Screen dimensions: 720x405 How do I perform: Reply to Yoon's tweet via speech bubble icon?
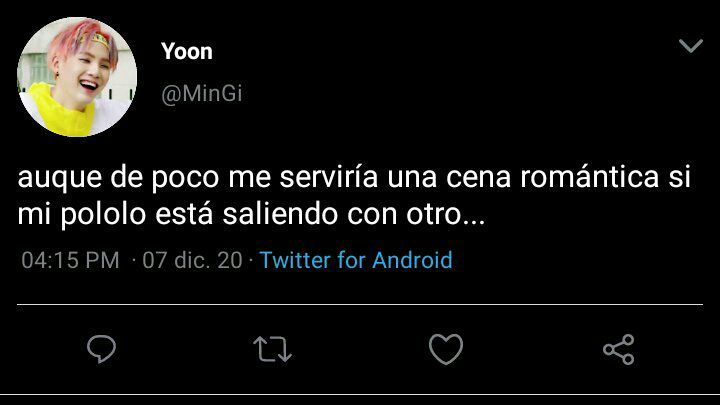pyautogui.click(x=101, y=349)
